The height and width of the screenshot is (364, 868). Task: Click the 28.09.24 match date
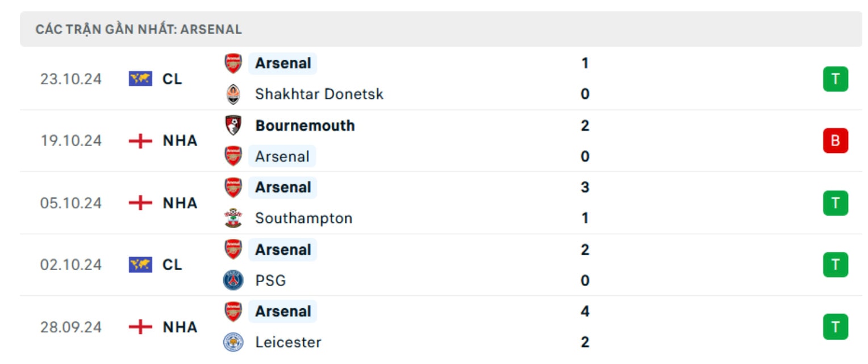coord(71,327)
